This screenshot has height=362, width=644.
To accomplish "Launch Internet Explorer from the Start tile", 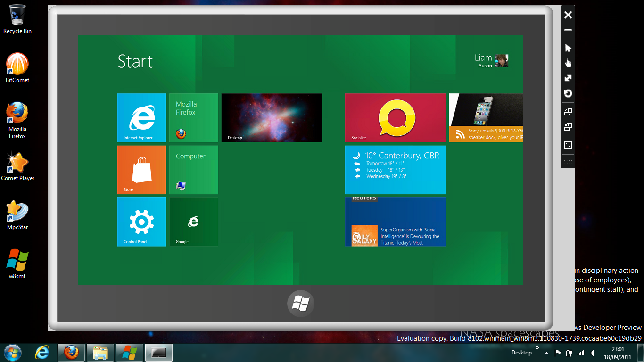I will pos(141,118).
